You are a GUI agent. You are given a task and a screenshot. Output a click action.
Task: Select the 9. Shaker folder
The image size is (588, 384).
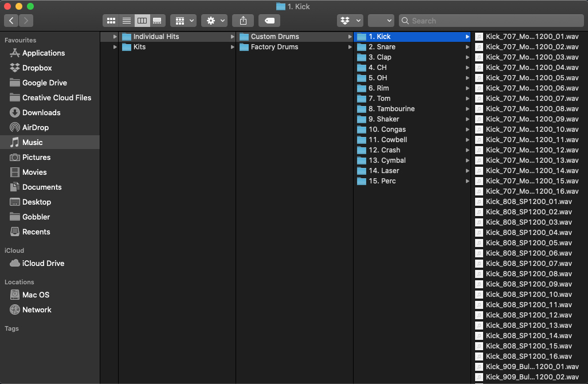tap(411, 119)
